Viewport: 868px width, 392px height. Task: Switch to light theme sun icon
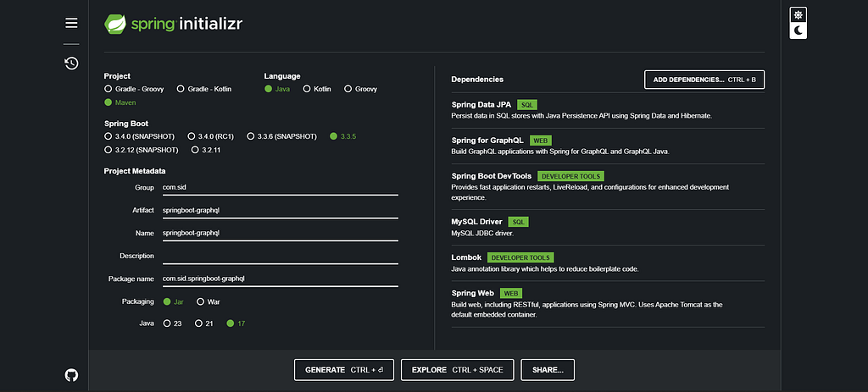pyautogui.click(x=798, y=15)
